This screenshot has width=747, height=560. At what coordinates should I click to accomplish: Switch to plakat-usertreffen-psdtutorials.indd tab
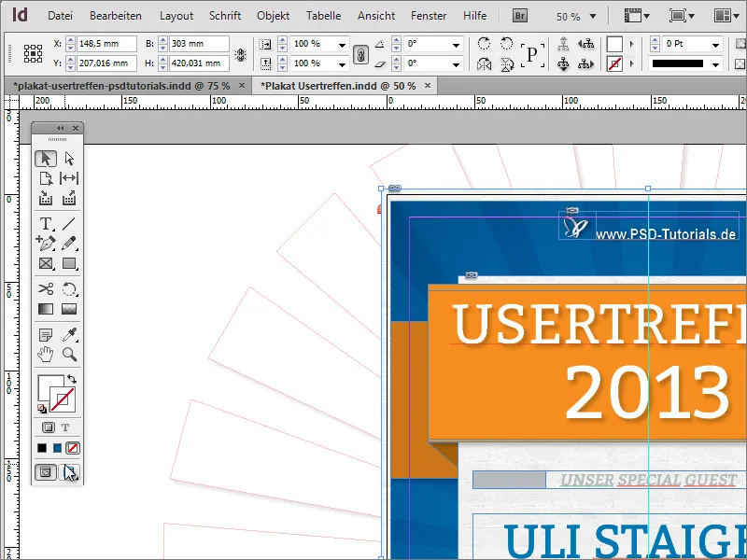click(122, 86)
